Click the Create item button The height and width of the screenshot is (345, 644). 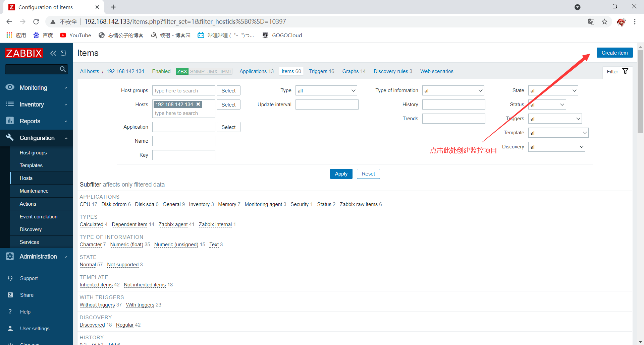614,53
